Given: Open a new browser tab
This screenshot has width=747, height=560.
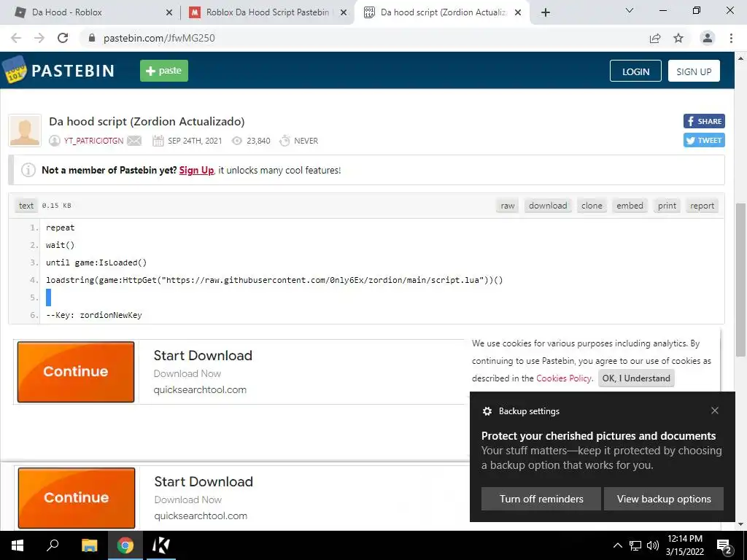Looking at the screenshot, I should click(x=546, y=13).
